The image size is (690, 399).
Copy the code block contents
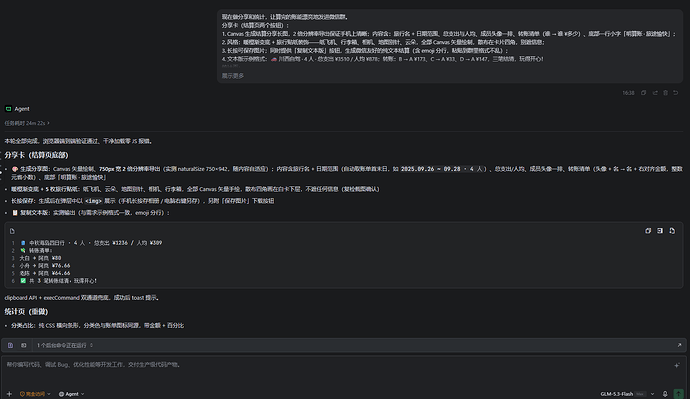click(648, 231)
